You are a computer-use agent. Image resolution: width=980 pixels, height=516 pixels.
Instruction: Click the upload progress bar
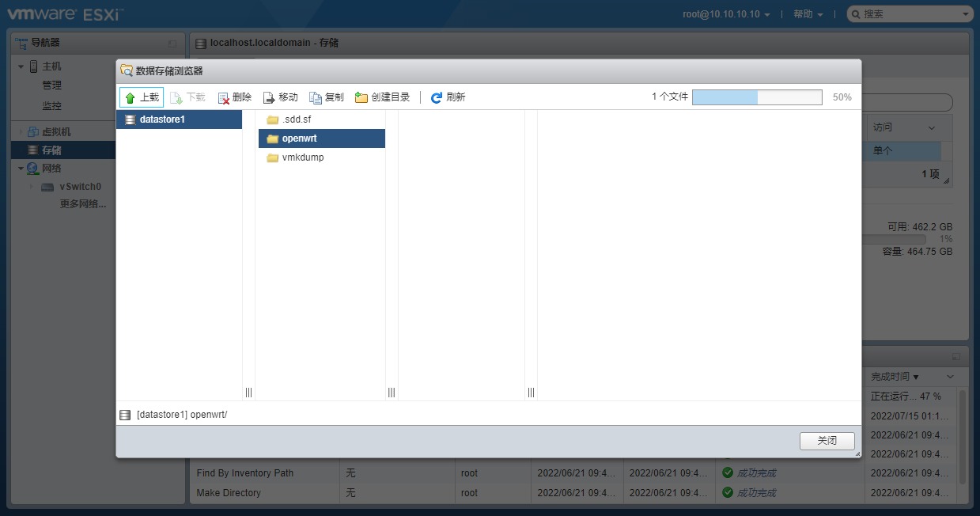pos(757,97)
